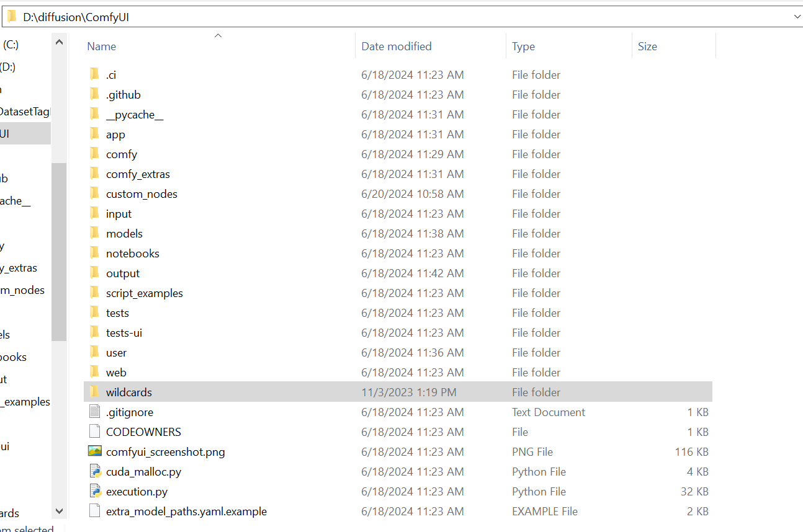
Task: Select the .github folder name
Action: click(x=123, y=95)
